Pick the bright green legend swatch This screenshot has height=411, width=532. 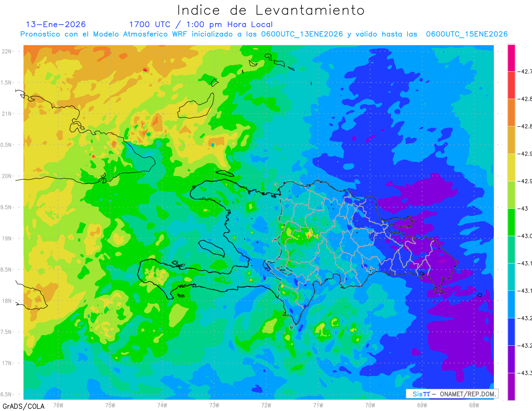511,222
